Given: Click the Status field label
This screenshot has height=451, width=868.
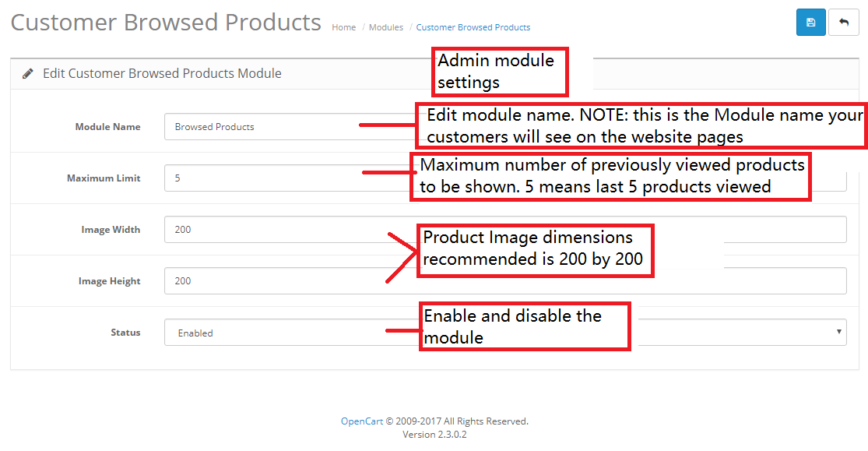Looking at the screenshot, I should (x=125, y=333).
